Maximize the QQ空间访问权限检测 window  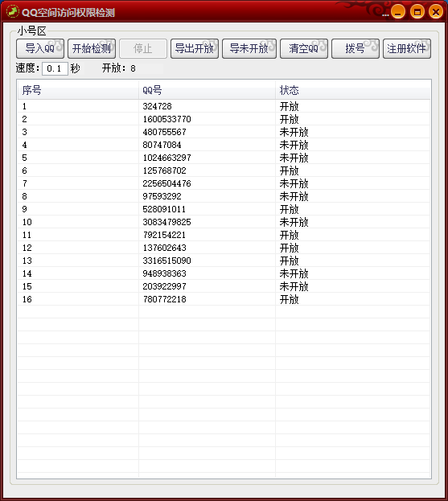pos(417,12)
